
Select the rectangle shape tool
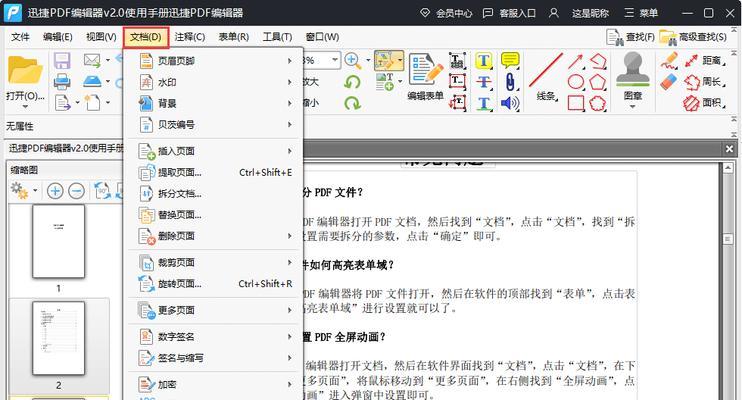coord(575,103)
